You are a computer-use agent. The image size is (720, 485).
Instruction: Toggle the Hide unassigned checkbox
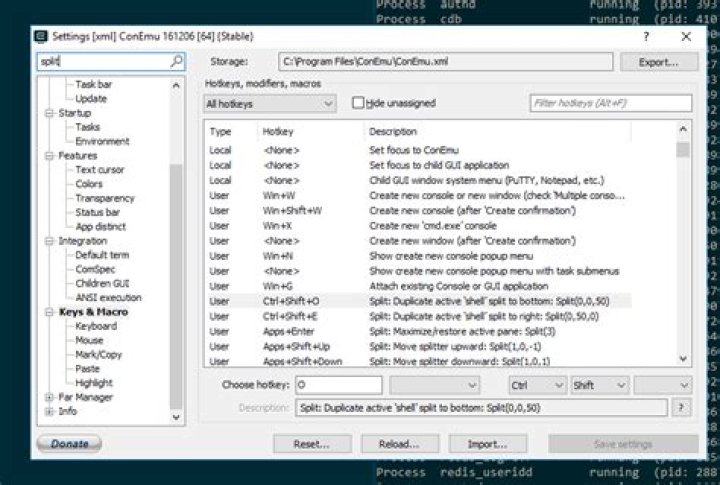click(358, 103)
